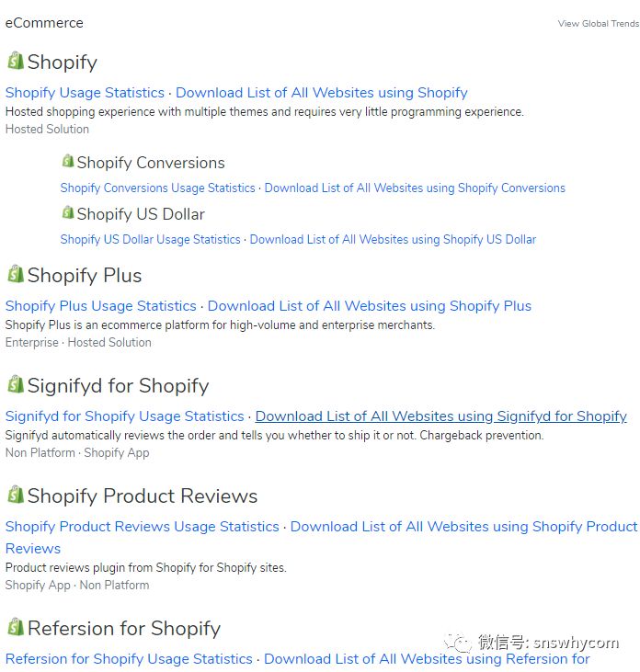Download list of websites using Shopify US Dollar
This screenshot has width=640, height=672.
point(393,240)
